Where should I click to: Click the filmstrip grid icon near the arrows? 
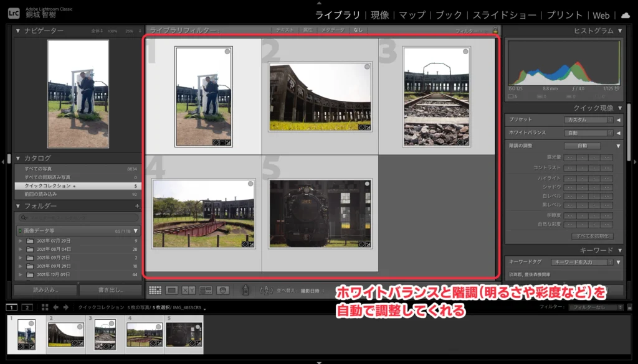45,307
